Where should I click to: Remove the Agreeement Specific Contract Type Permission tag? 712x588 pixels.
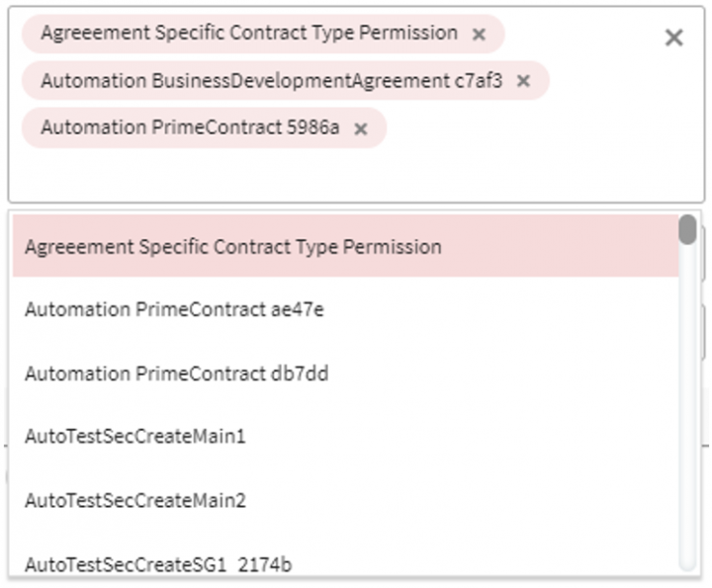point(479,35)
